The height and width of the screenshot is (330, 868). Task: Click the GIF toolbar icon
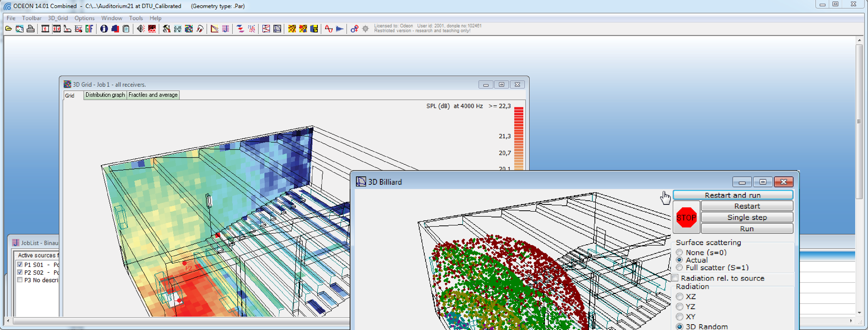[x=89, y=29]
